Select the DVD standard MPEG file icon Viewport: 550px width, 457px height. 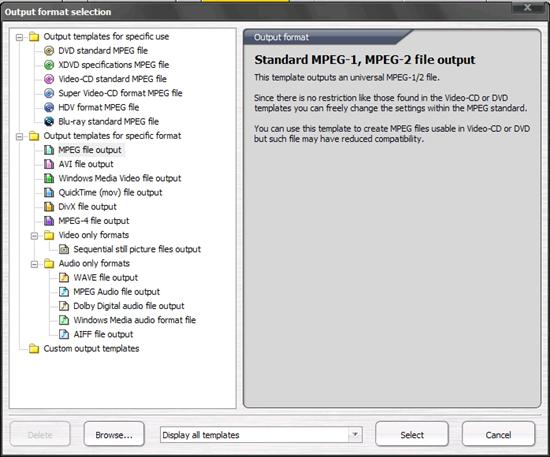click(49, 51)
